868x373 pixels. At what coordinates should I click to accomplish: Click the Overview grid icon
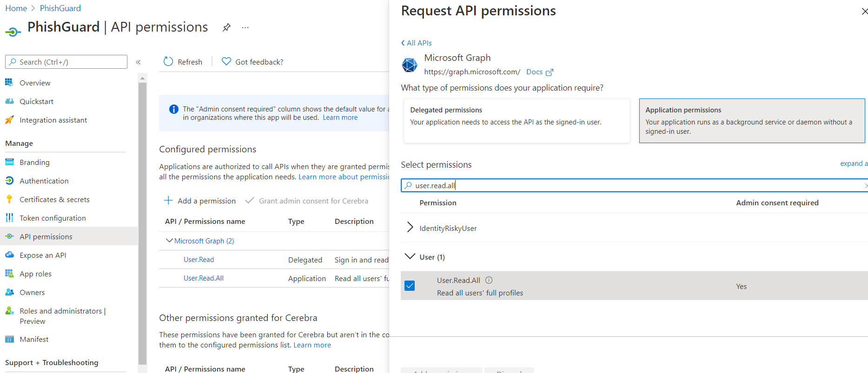[9, 82]
